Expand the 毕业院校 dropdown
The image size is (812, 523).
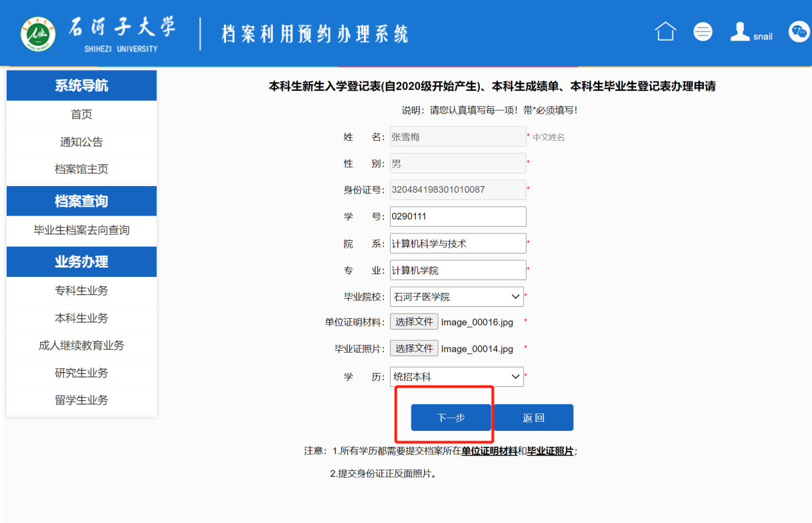pos(457,297)
